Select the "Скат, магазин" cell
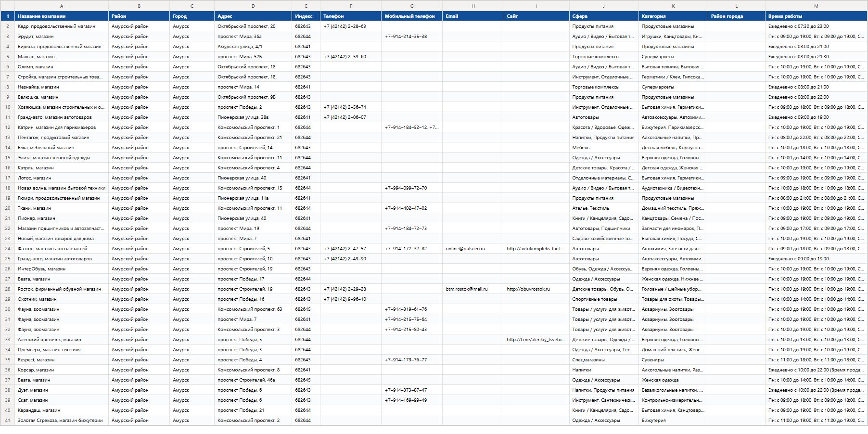Viewport: 868px width, 434px height. pos(62,400)
